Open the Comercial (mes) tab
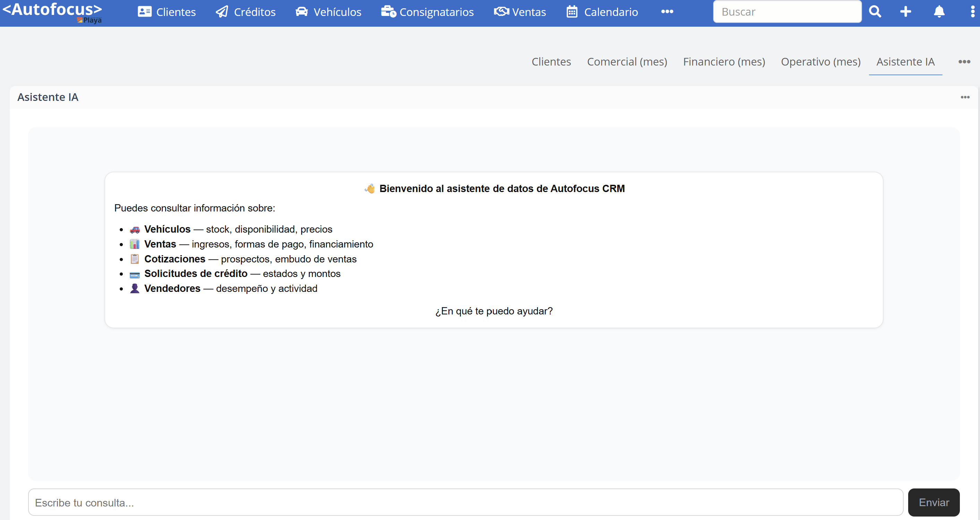The image size is (980, 520). point(627,62)
